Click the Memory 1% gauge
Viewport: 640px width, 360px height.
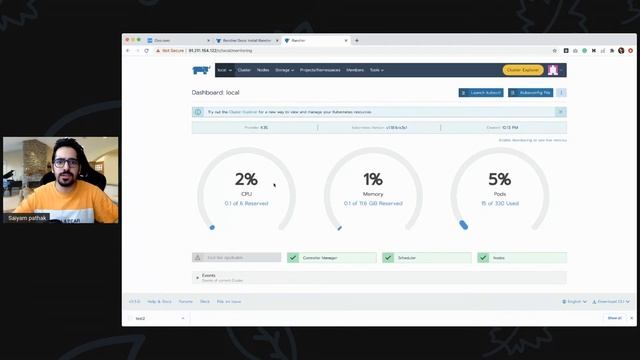tap(373, 189)
